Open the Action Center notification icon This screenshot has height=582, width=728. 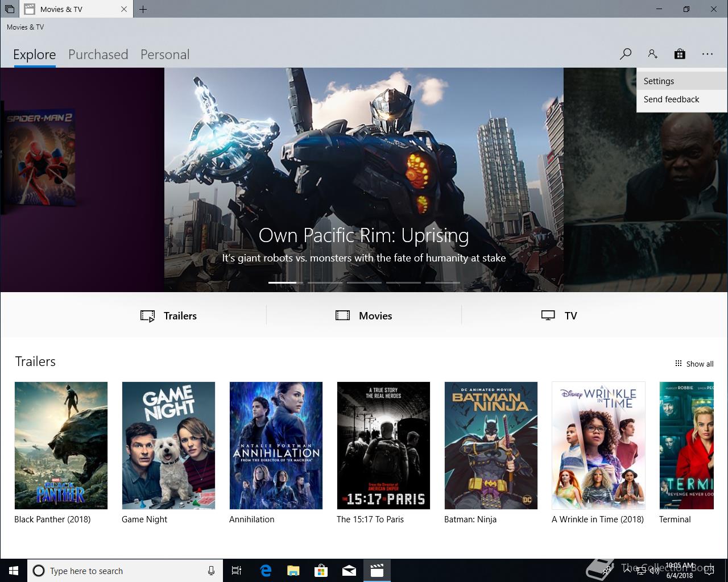[x=709, y=571]
